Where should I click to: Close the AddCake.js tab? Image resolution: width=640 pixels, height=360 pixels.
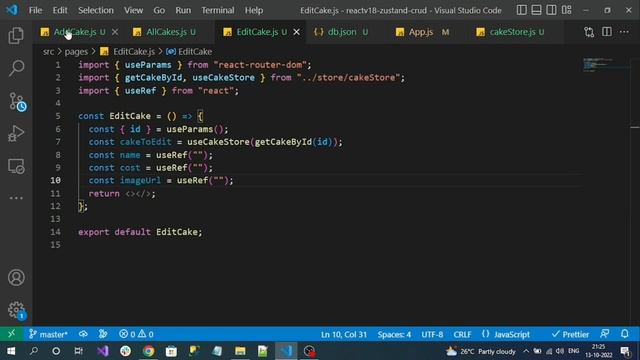(x=115, y=32)
